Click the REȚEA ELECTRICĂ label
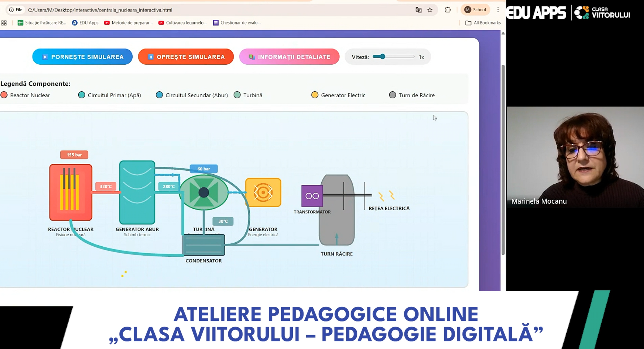The height and width of the screenshot is (349, 644). pos(389,208)
